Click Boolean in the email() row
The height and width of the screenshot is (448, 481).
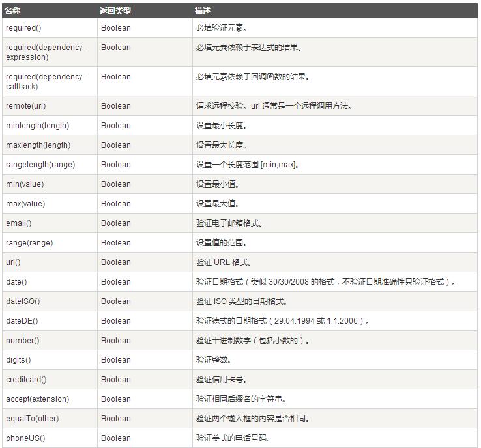point(116,223)
